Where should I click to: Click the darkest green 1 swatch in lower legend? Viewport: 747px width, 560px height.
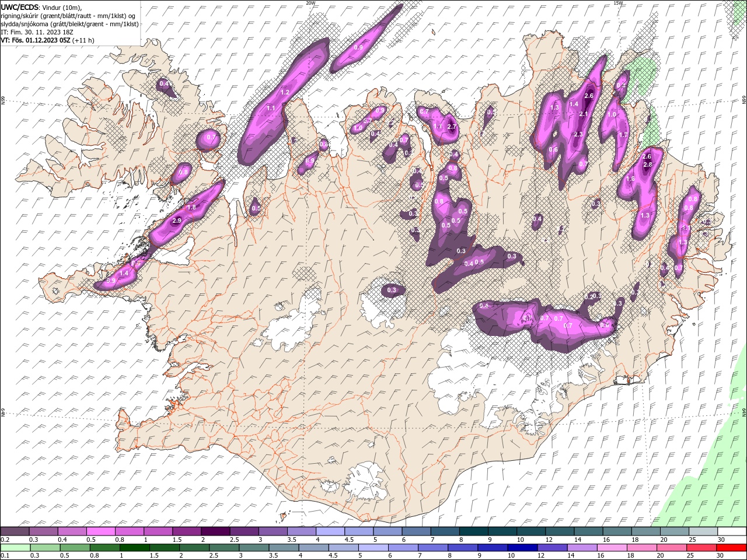click(134, 548)
